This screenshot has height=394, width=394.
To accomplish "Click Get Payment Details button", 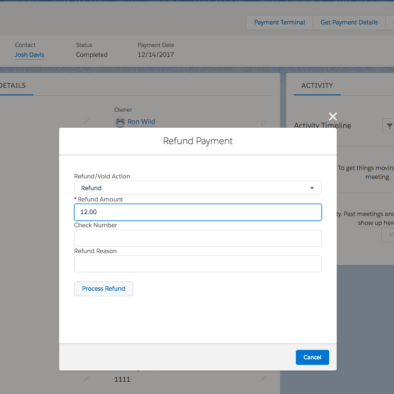I will [349, 22].
